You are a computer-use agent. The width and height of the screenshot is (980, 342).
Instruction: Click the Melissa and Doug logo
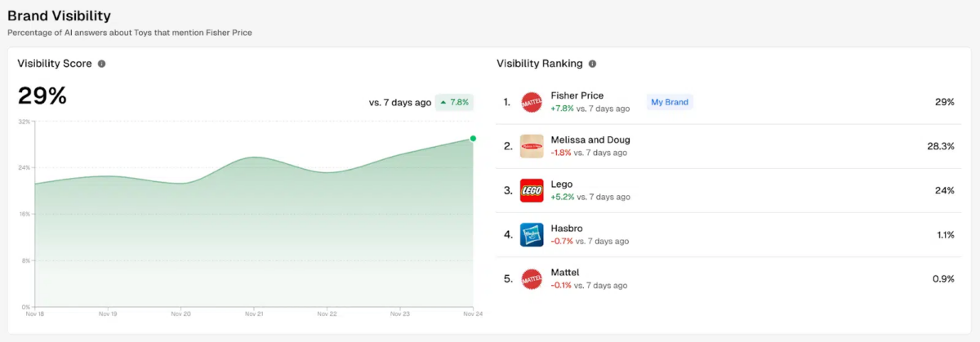tap(532, 146)
